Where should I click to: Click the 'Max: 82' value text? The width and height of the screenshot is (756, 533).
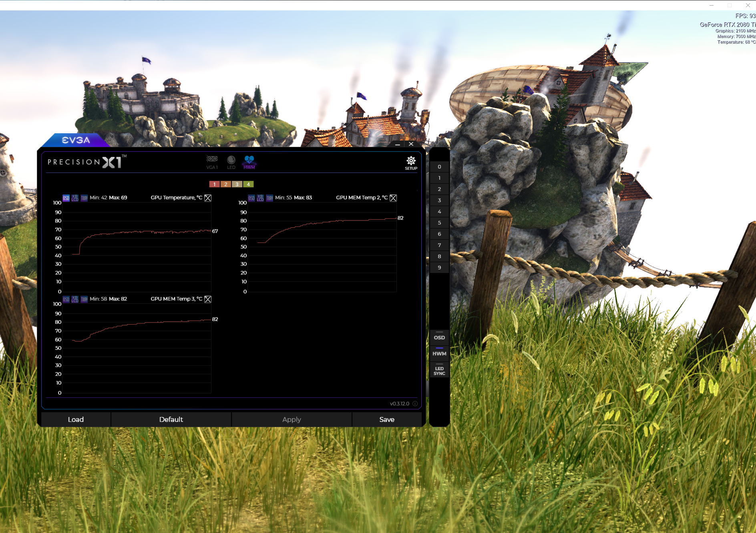(x=118, y=299)
